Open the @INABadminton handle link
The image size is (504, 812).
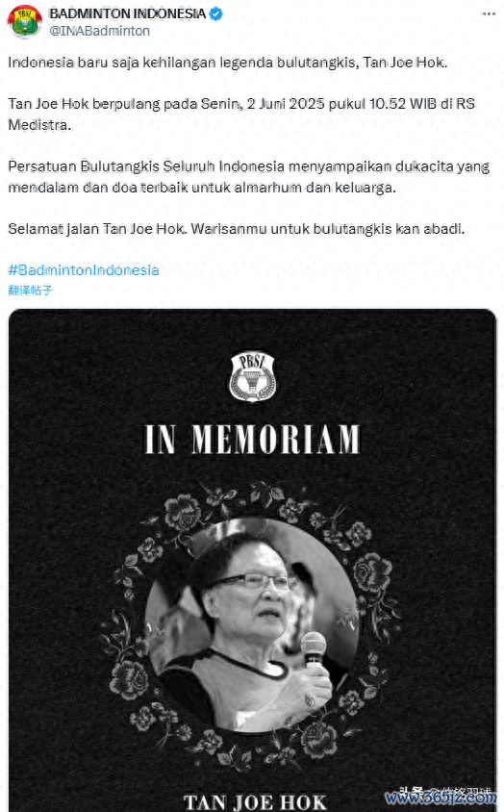click(99, 31)
